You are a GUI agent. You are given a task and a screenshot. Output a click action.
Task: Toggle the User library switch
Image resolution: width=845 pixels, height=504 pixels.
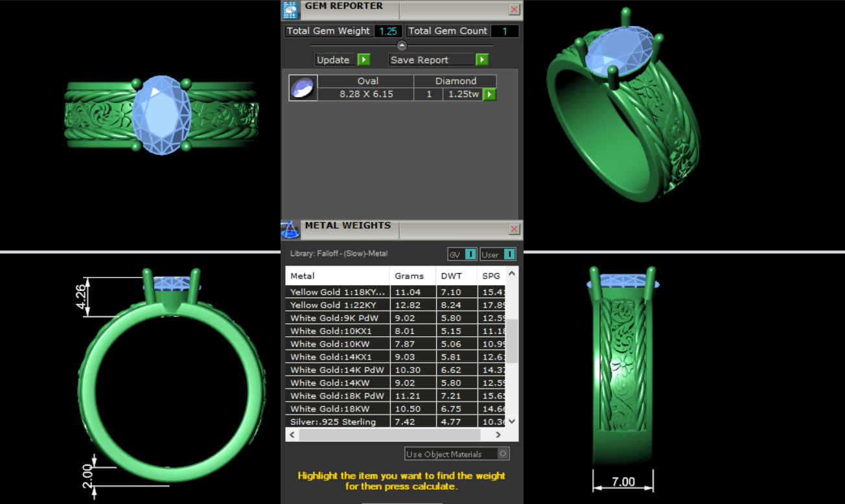509,255
